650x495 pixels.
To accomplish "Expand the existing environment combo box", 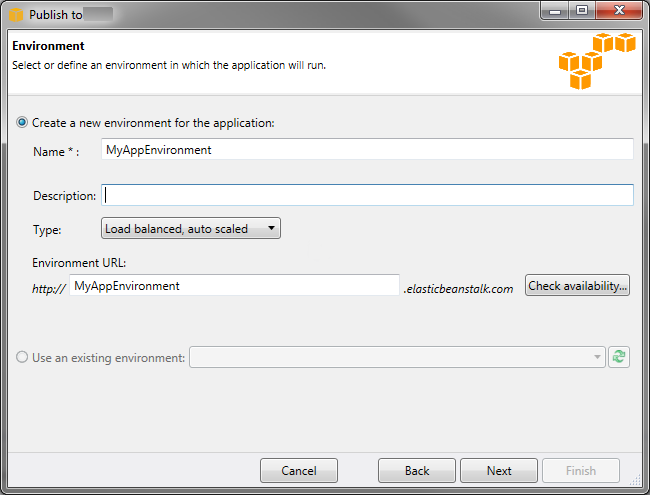I will tap(598, 357).
